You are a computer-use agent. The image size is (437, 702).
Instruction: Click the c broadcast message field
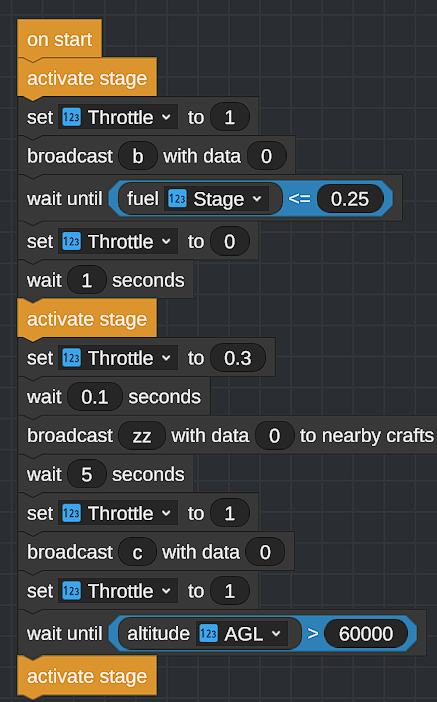pyautogui.click(x=137, y=552)
